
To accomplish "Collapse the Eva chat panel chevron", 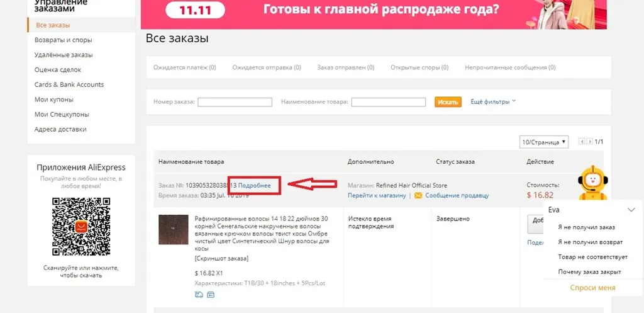I will [x=631, y=210].
